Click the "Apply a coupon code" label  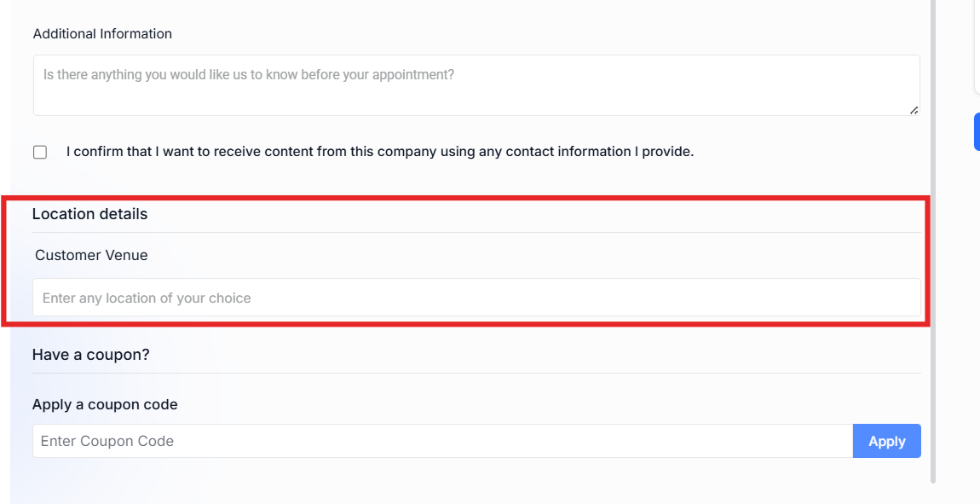point(105,404)
